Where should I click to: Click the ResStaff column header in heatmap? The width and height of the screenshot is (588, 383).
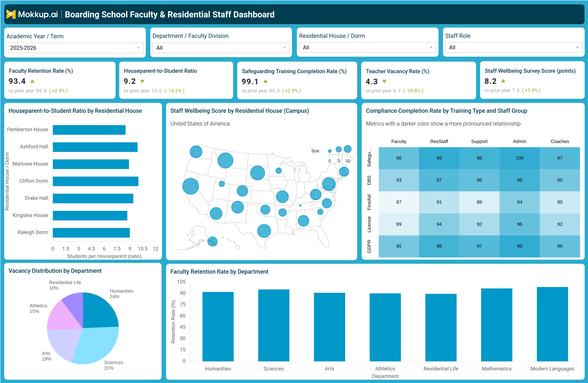tap(439, 141)
